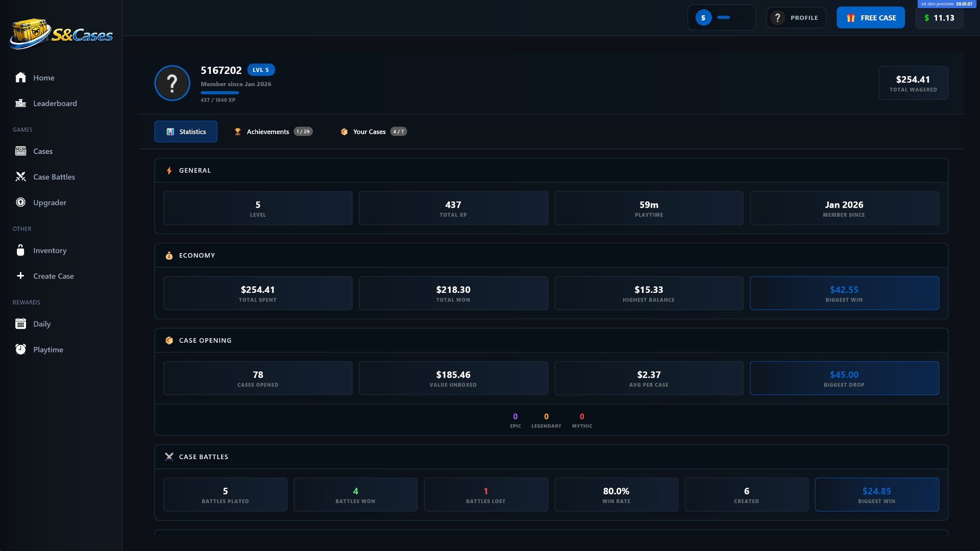Click the Home house icon
This screenshot has height=551, width=980.
pyautogui.click(x=20, y=78)
